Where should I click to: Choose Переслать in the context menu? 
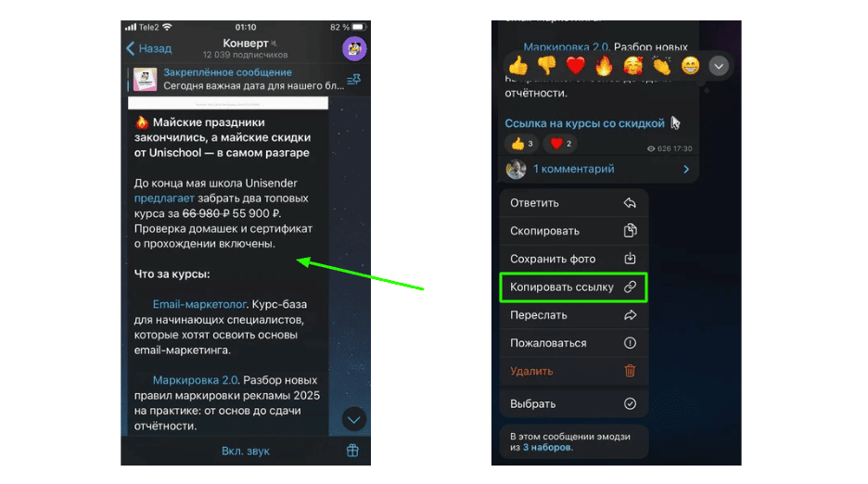(573, 315)
